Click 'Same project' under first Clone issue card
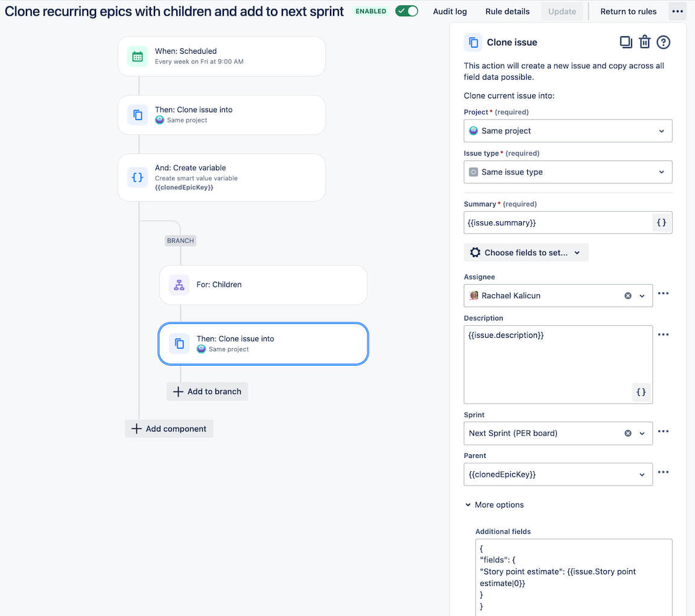The height and width of the screenshot is (616, 695). (186, 120)
